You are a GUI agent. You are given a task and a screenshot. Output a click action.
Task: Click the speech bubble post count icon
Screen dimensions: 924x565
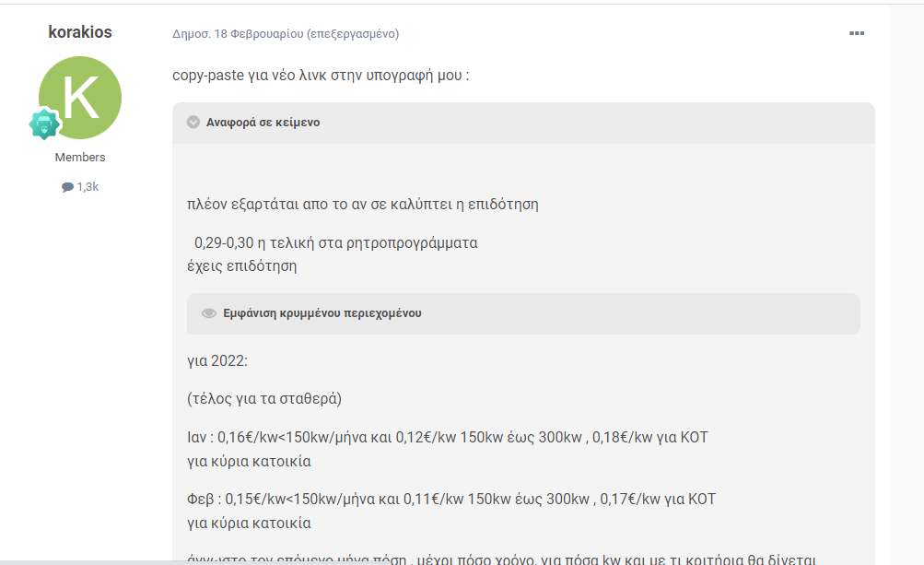coord(67,187)
